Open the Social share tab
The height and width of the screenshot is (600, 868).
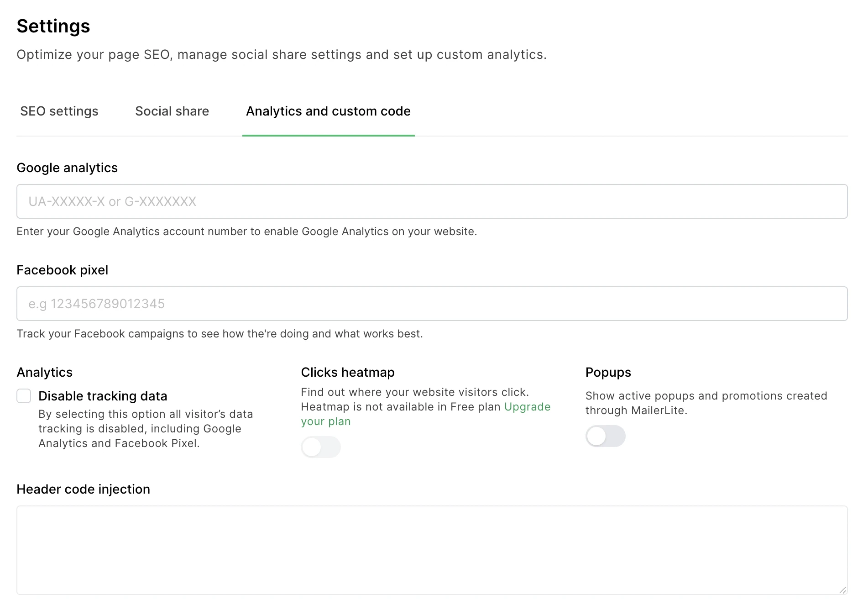click(x=172, y=111)
